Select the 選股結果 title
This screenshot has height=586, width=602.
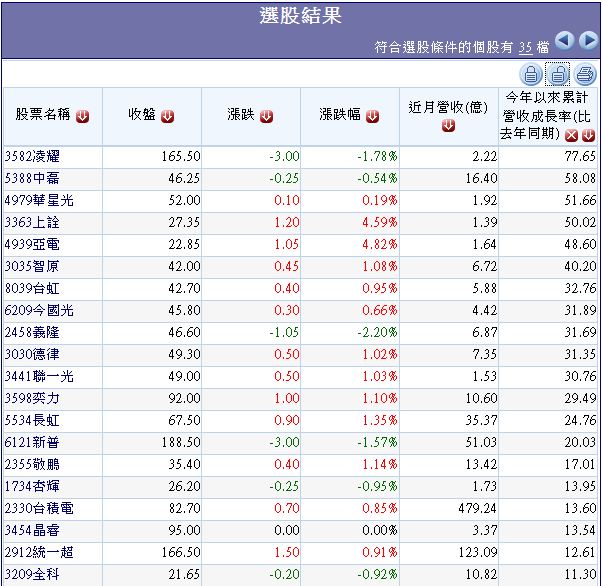click(x=301, y=16)
